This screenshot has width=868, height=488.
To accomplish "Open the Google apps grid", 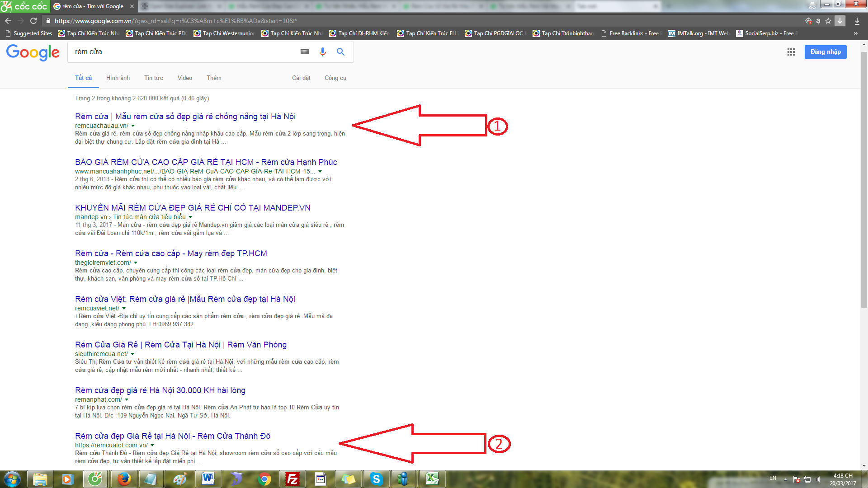I will (x=791, y=52).
